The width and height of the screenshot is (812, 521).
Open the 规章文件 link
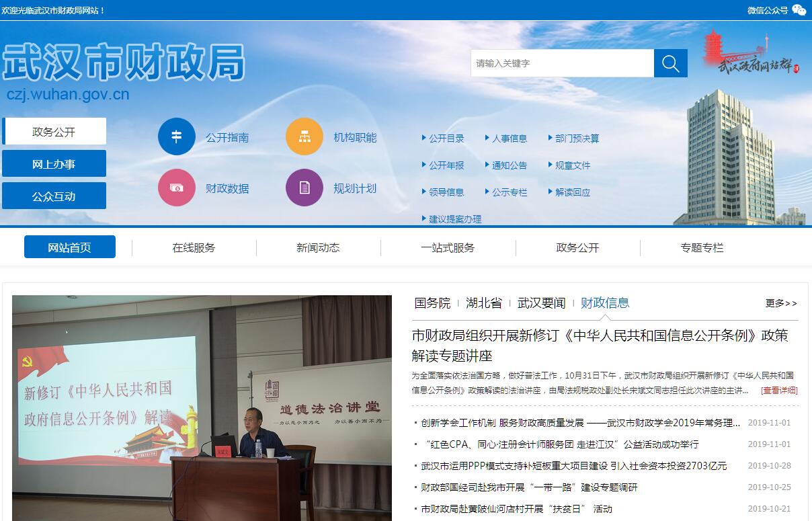[573, 165]
